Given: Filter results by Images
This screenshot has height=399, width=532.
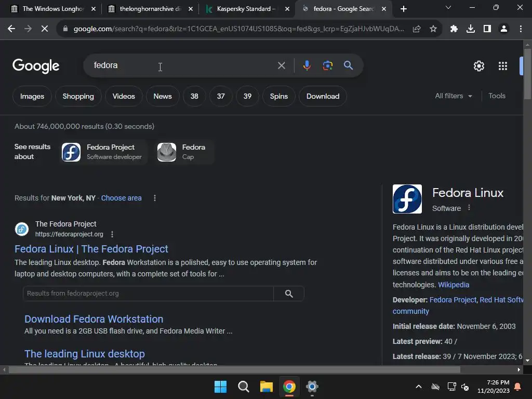Looking at the screenshot, I should [32, 96].
